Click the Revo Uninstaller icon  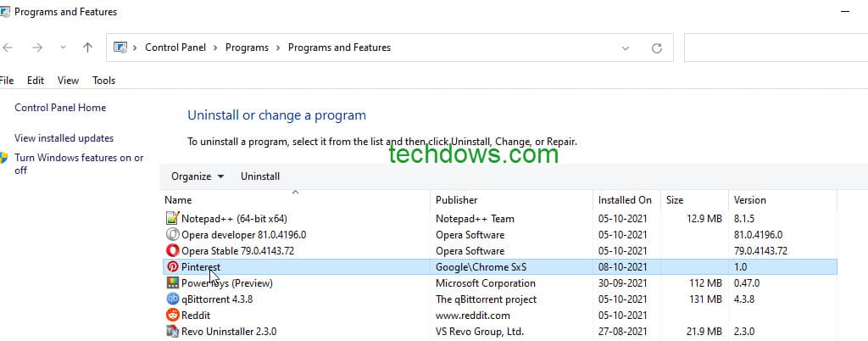point(173,332)
